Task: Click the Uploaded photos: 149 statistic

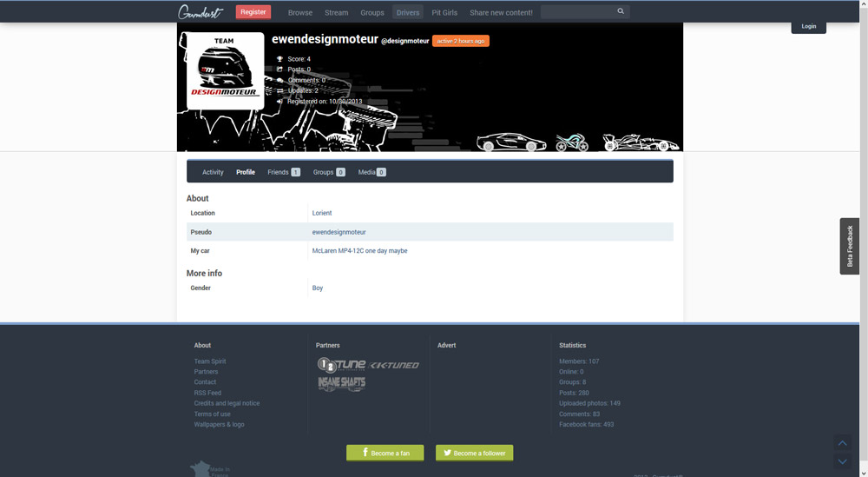Action: 589,403
